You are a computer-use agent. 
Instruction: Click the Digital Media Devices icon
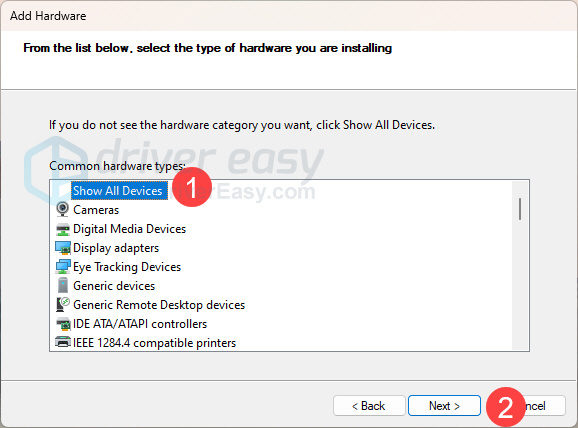click(x=63, y=229)
